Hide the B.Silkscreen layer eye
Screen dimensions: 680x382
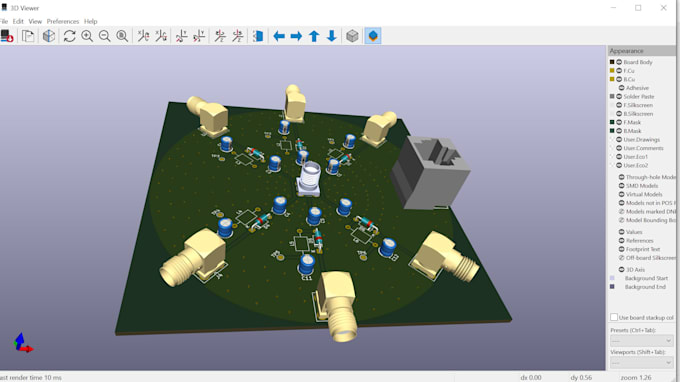pos(619,114)
